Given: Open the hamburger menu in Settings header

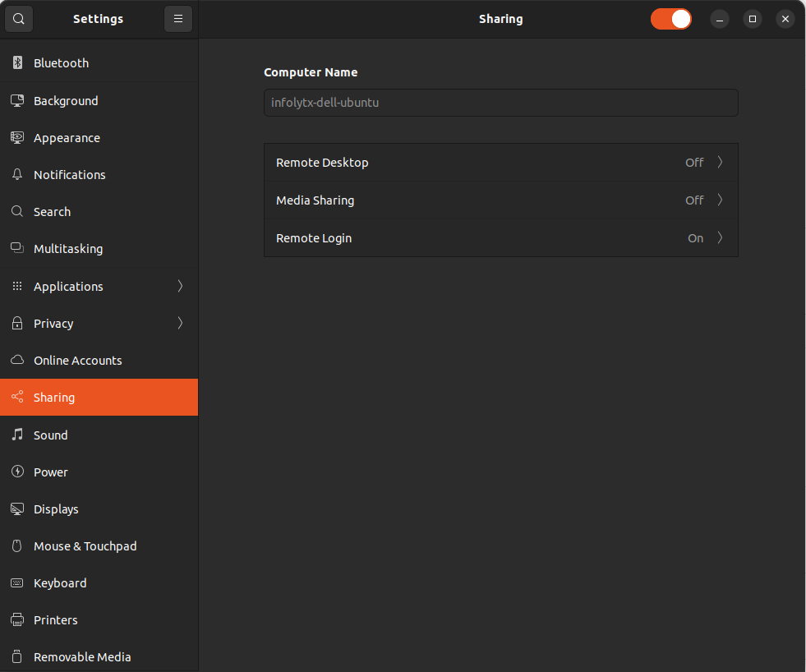Looking at the screenshot, I should coord(177,19).
